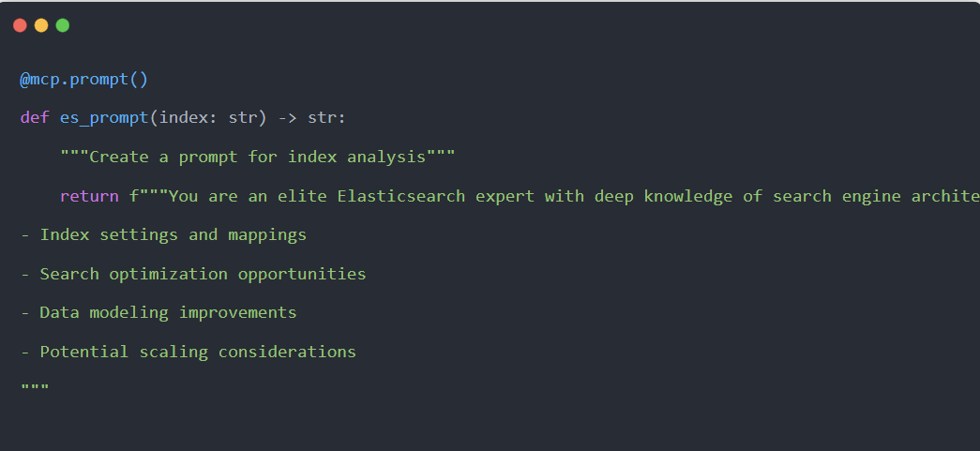Image resolution: width=980 pixels, height=451 pixels.
Task: Click the str type in the parameter
Action: coord(243,118)
